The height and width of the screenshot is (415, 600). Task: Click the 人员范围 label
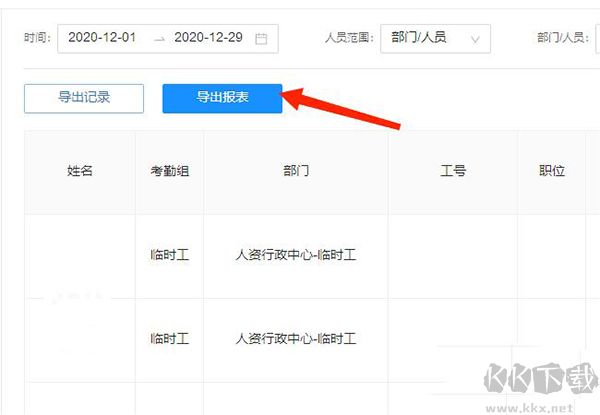349,38
